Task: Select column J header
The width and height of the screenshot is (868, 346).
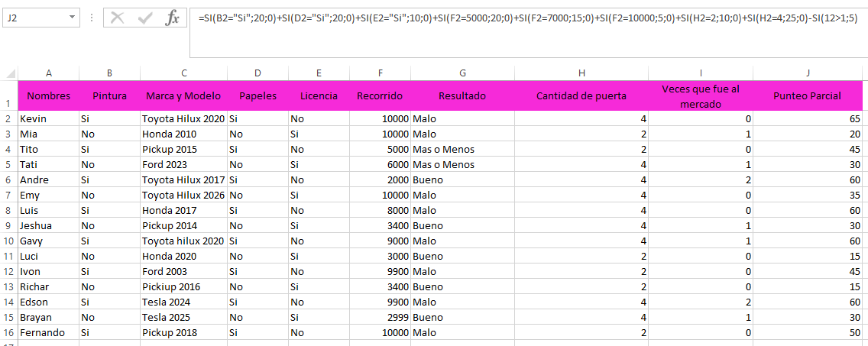Action: (808, 73)
